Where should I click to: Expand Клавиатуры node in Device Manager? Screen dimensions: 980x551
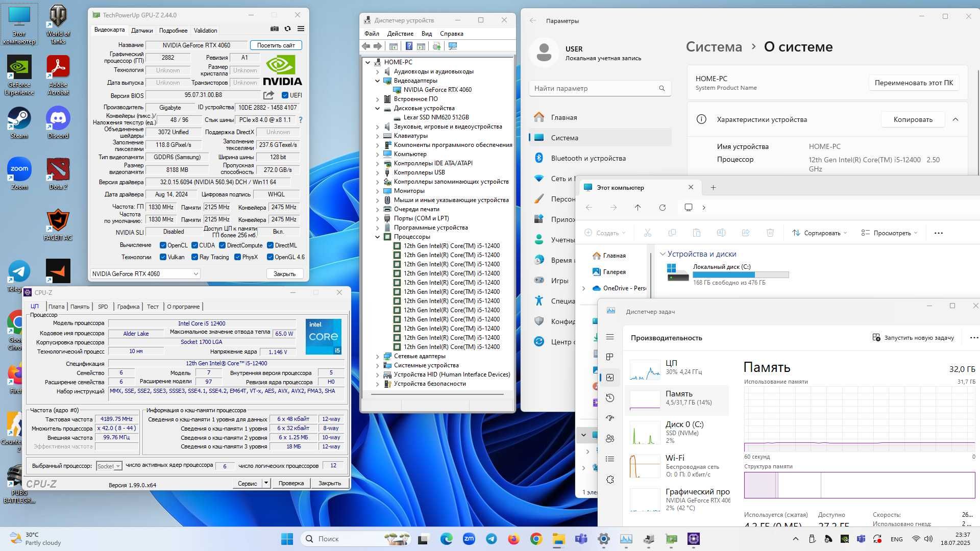point(378,136)
